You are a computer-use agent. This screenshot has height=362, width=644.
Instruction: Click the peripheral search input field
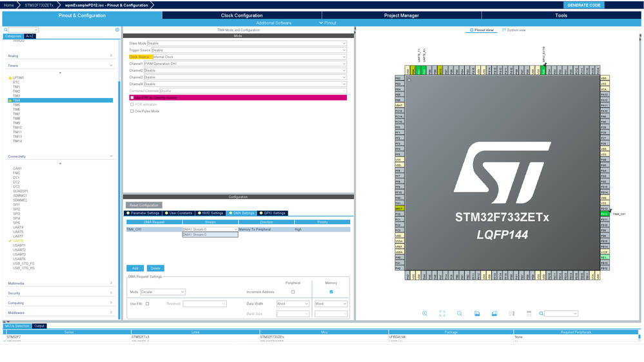pyautogui.click(x=23, y=30)
